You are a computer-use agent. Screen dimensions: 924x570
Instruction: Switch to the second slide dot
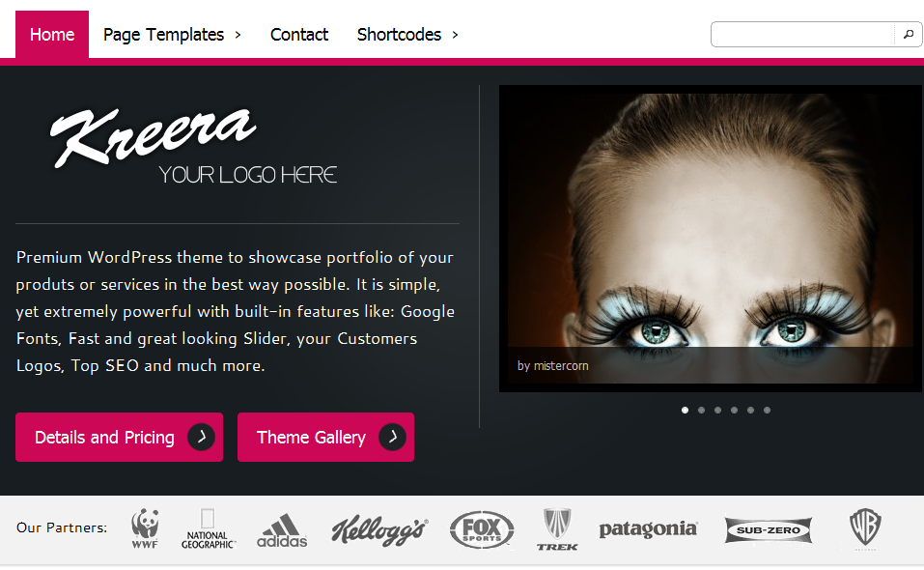tap(701, 411)
